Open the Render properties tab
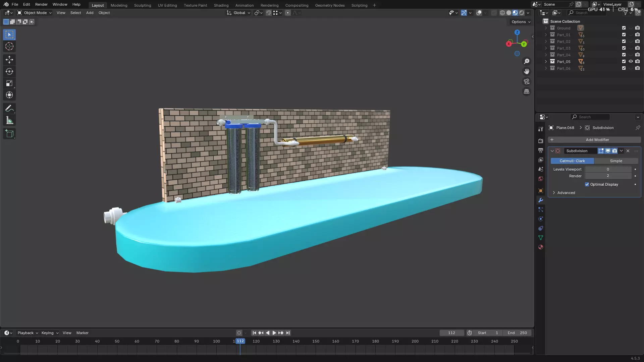Screen dimensions: 644x362 point(540,141)
